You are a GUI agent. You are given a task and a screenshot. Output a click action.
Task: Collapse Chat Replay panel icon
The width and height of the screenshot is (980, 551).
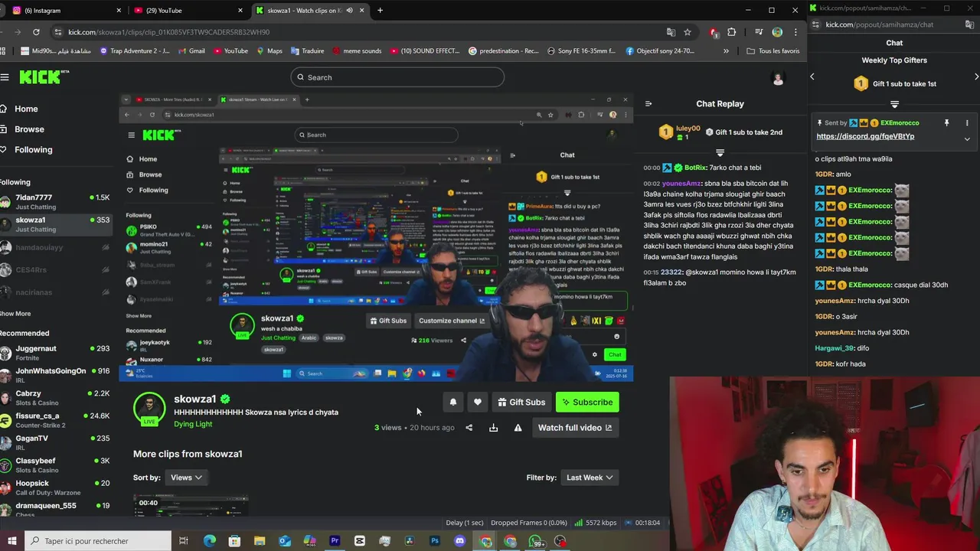[648, 103]
